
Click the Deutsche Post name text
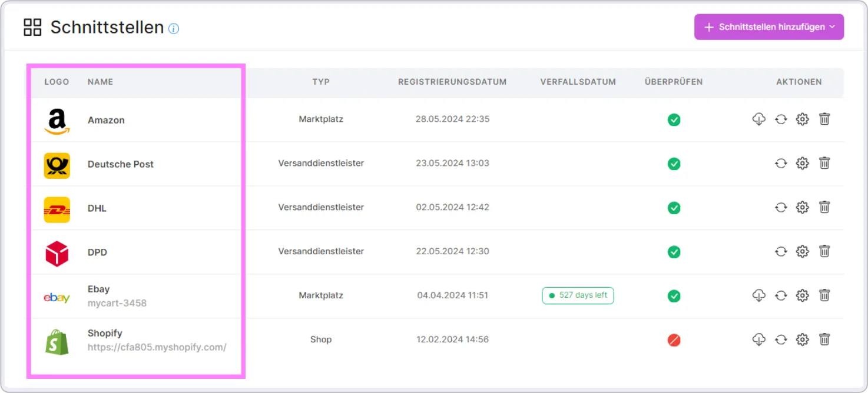tap(121, 164)
